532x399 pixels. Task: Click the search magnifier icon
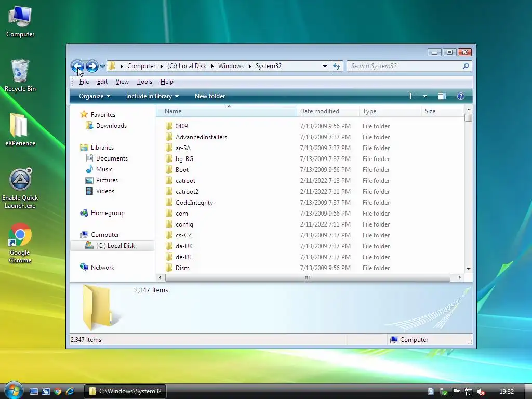(x=465, y=66)
